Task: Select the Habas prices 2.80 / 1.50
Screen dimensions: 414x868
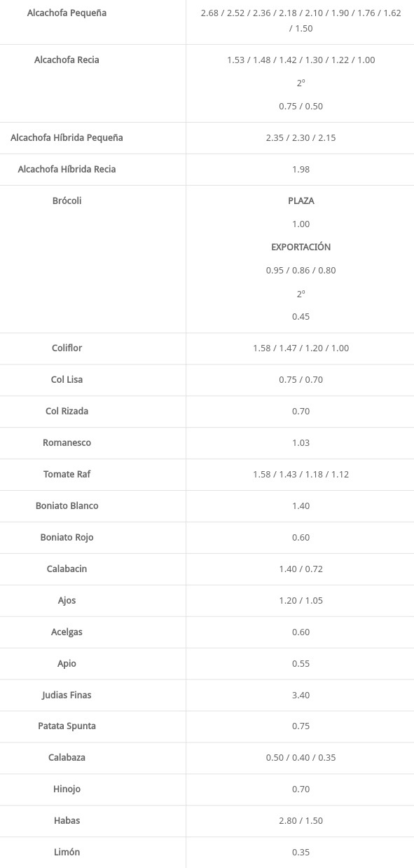Action: coord(301,821)
